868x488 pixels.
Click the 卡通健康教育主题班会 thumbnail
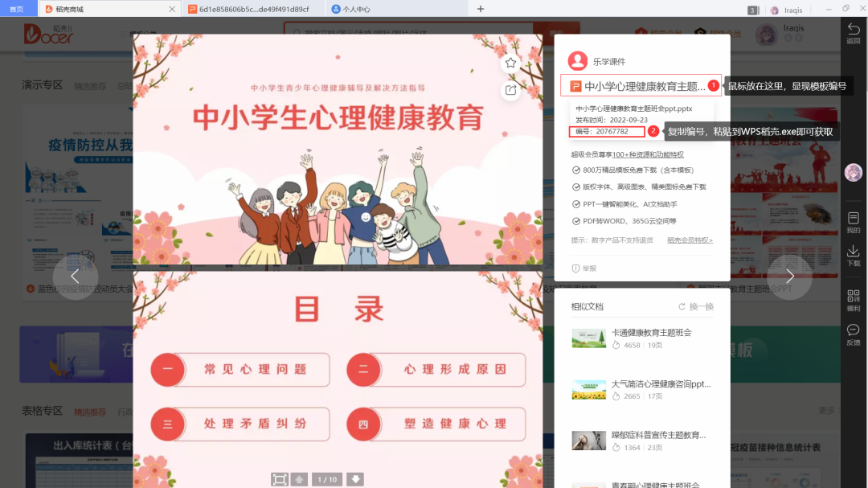point(588,338)
